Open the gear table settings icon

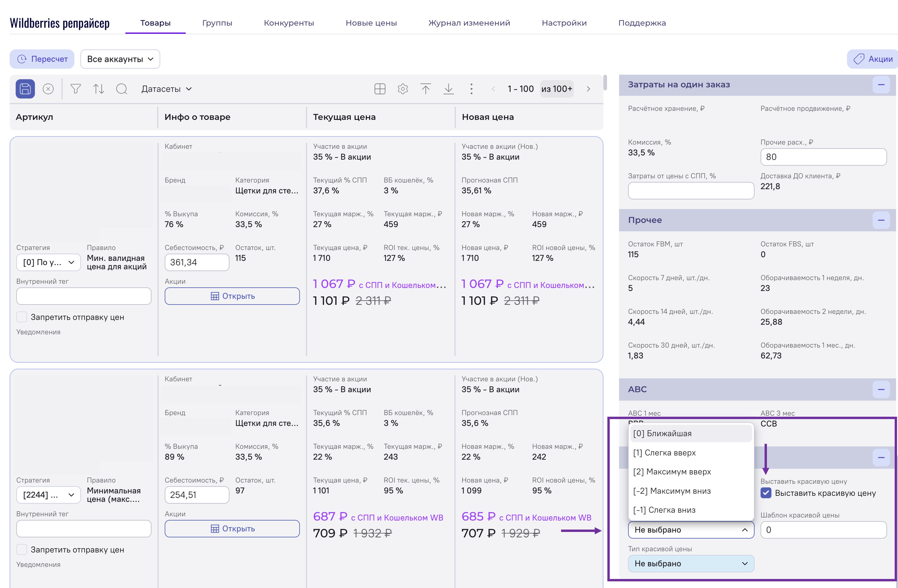[x=403, y=89]
